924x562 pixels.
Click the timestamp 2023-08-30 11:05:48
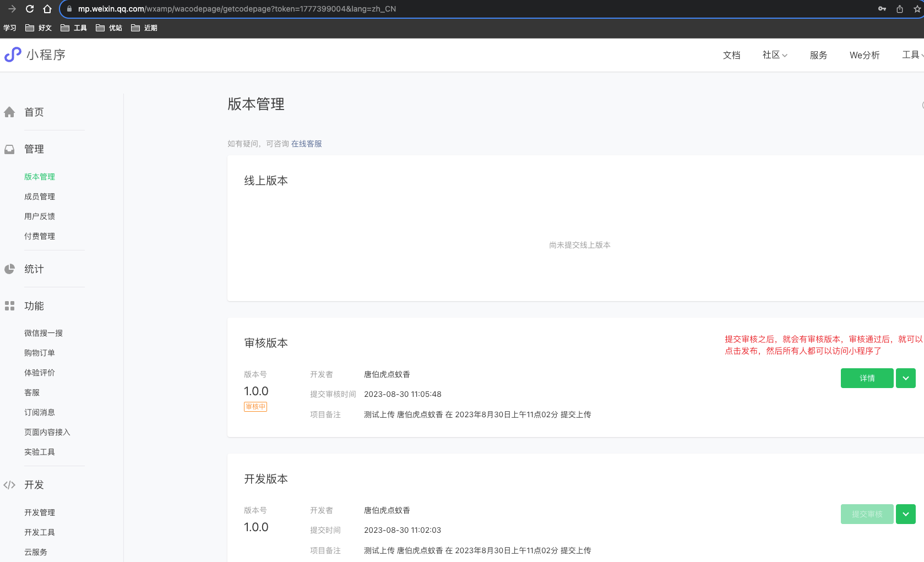pyautogui.click(x=403, y=394)
